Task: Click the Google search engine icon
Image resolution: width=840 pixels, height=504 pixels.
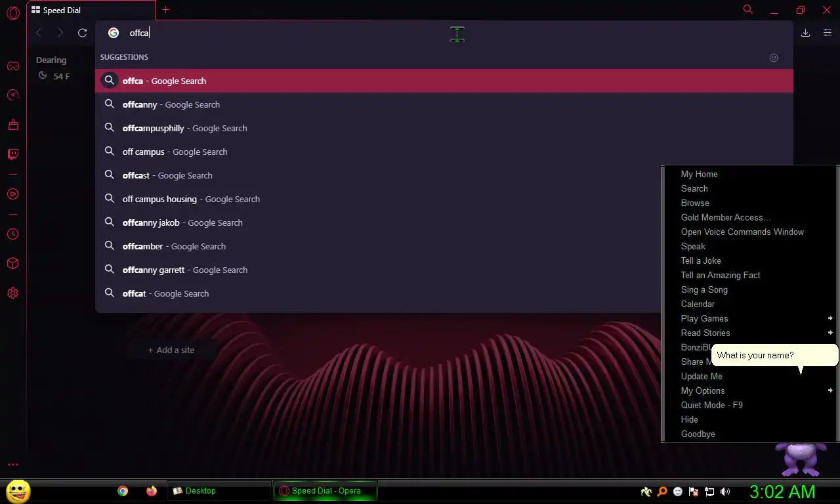Action: click(114, 33)
